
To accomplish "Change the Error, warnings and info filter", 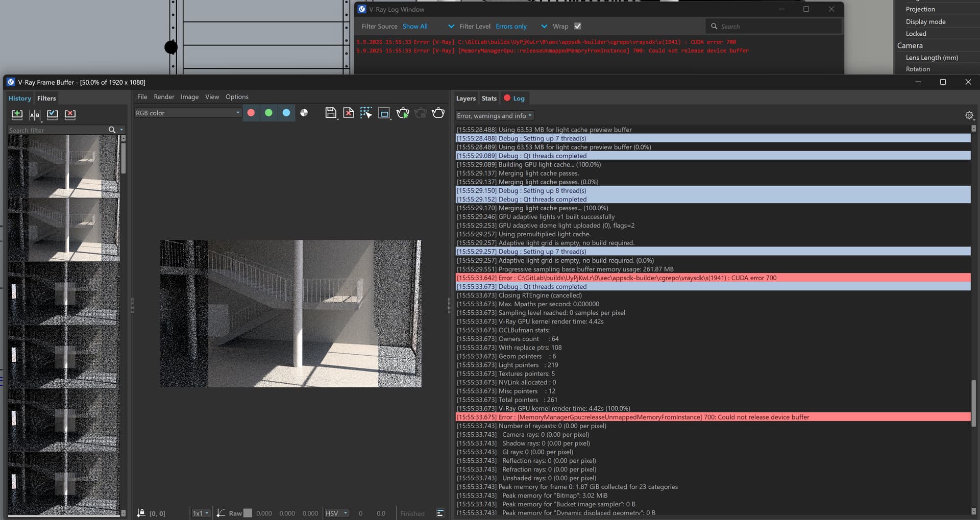I will 494,115.
